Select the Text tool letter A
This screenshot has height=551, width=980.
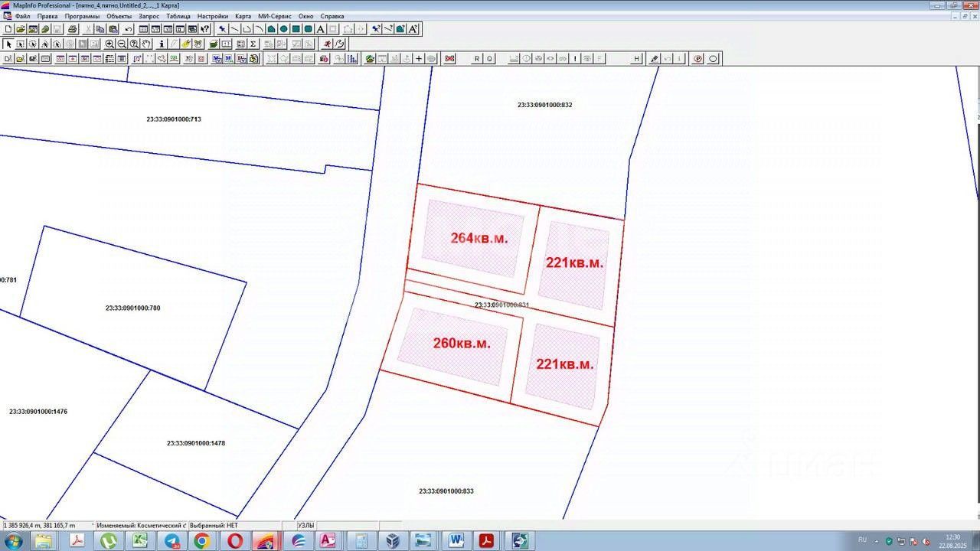pos(320,29)
